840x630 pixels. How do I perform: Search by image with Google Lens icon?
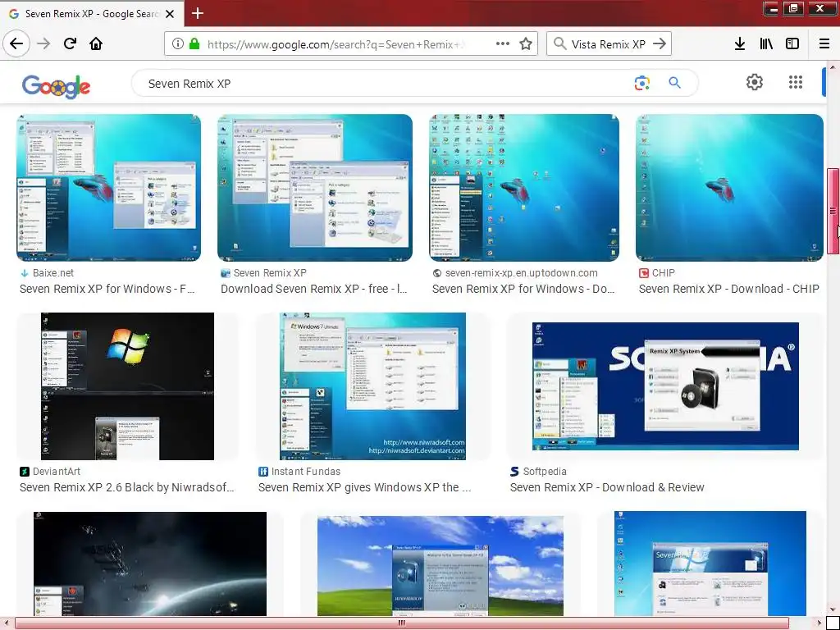[x=641, y=83]
